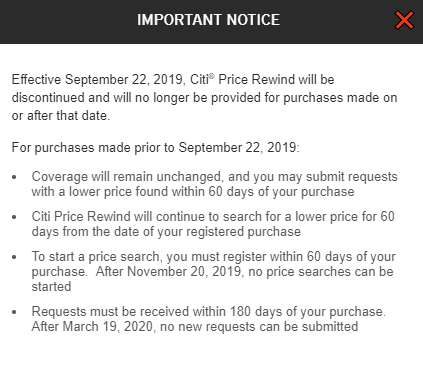Image resolution: width=423 pixels, height=366 pixels.
Task: Click the 'After November 20, 2019' sentence
Action: (x=244, y=272)
